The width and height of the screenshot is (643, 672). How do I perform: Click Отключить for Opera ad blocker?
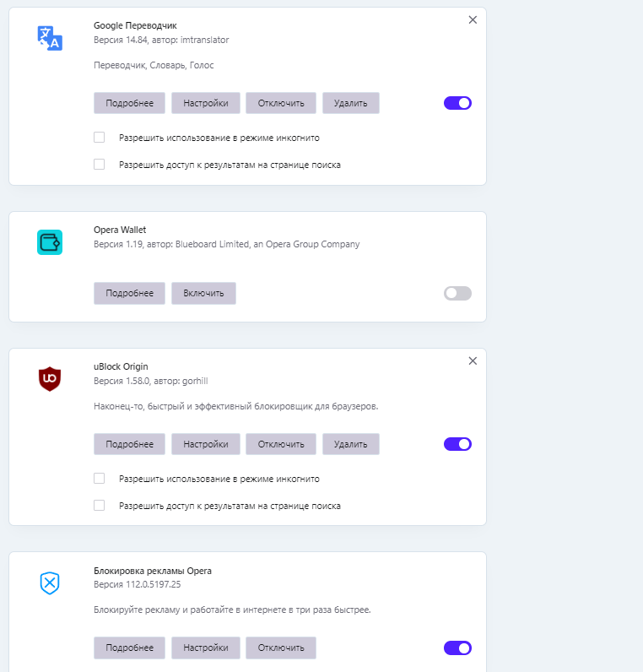pyautogui.click(x=281, y=648)
